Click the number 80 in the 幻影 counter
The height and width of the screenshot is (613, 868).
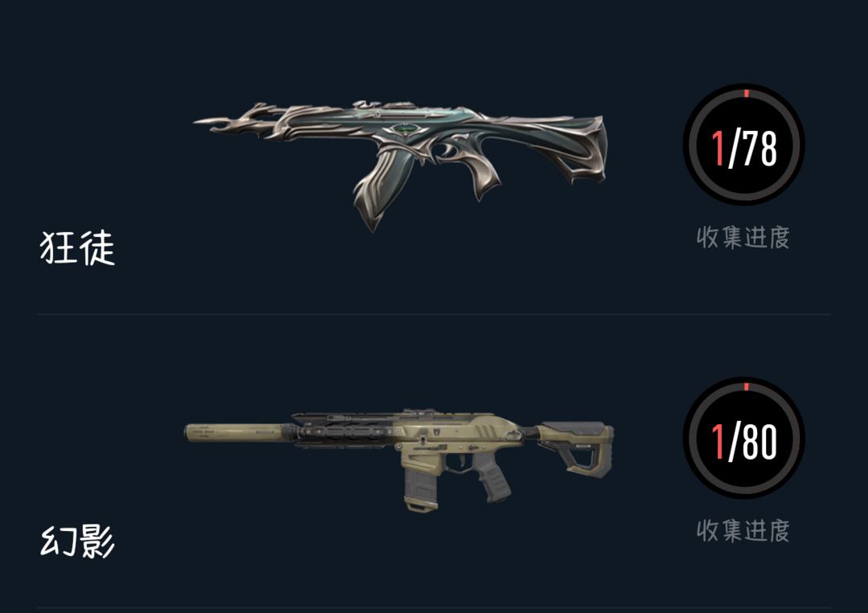(759, 442)
